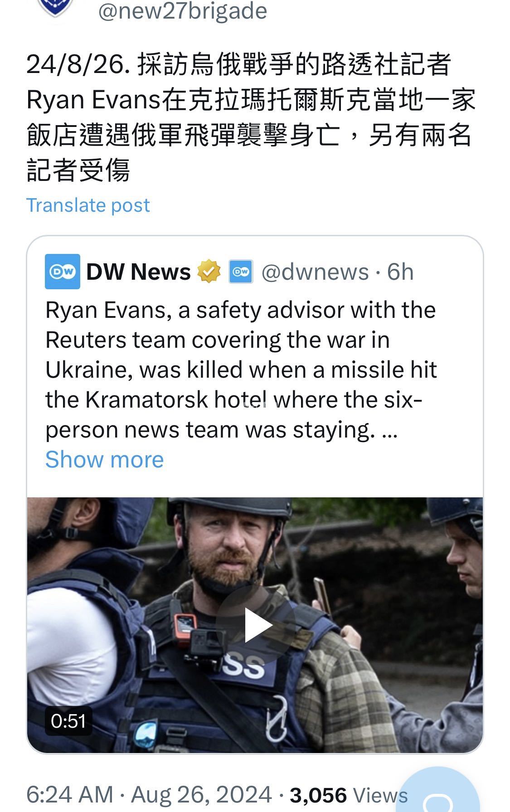Tap the DW affiliate badge icon
Screen dimensions: 510x812
click(x=241, y=272)
